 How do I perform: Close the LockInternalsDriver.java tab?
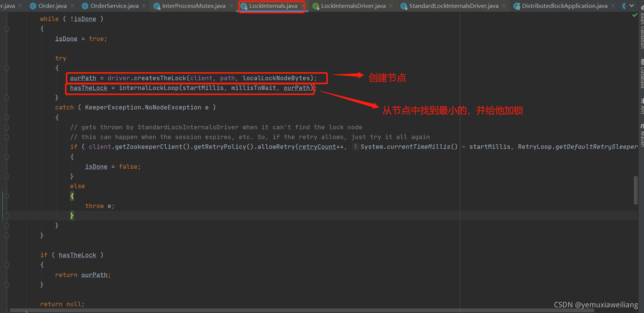coord(391,6)
